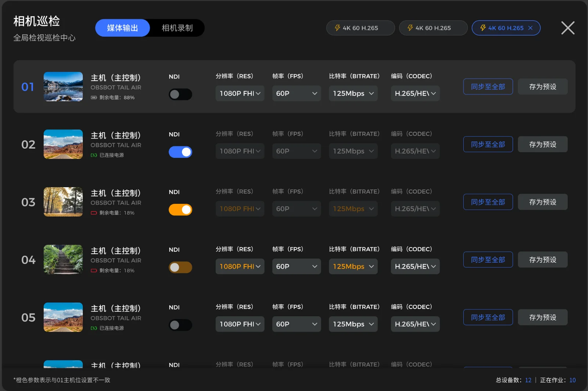Screen dimensions: 588x391
Task: Apply the second 4K 60 H.265 preset
Action: [x=433, y=28]
